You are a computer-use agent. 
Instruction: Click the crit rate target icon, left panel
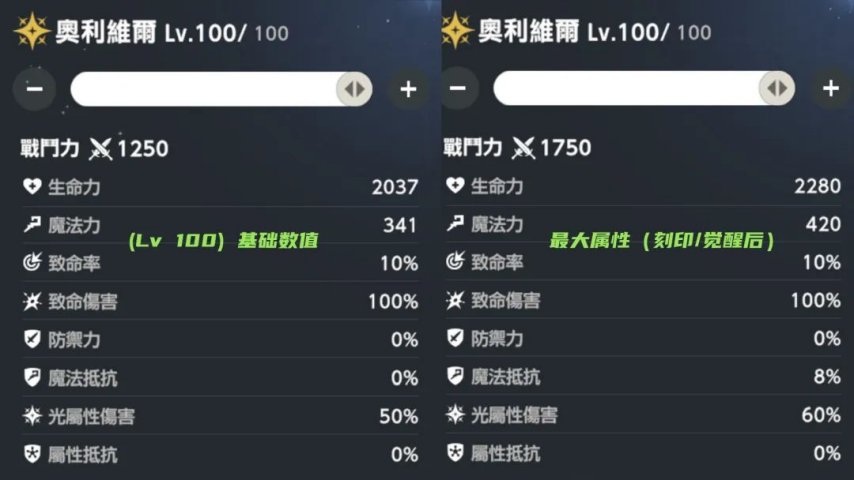click(32, 263)
